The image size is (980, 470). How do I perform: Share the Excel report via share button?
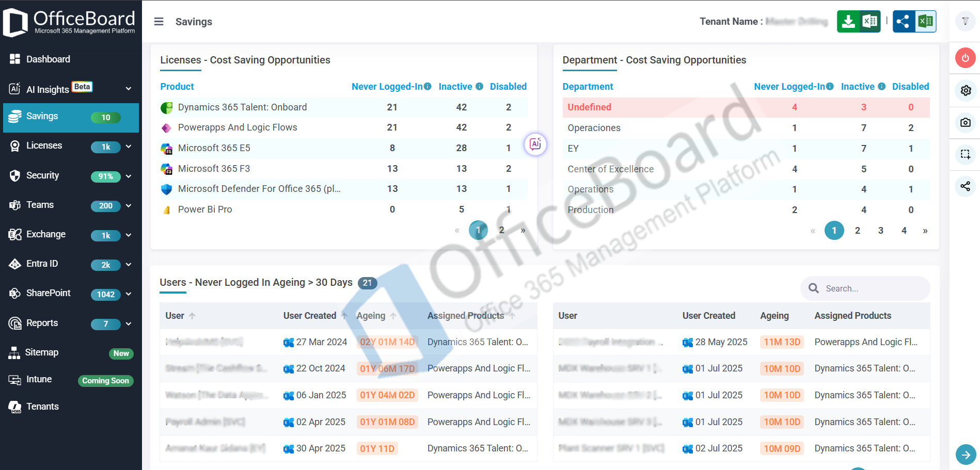(x=914, y=22)
